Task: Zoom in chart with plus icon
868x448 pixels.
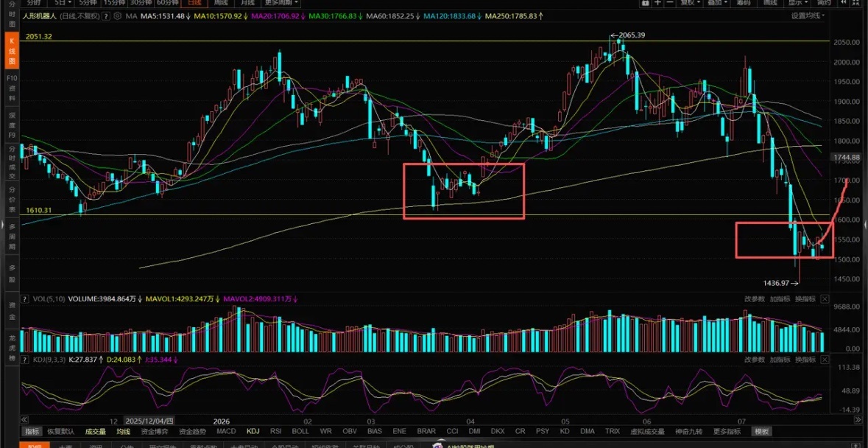Action: pyautogui.click(x=657, y=3)
